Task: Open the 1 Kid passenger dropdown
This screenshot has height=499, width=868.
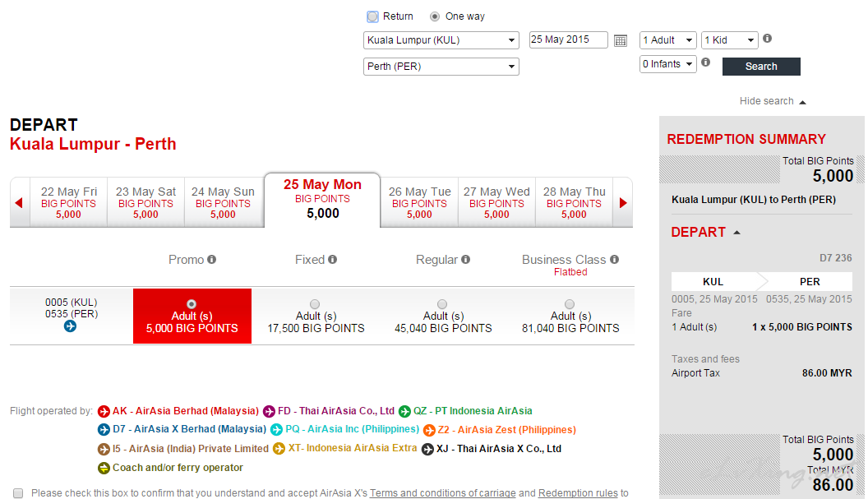Action: [729, 40]
